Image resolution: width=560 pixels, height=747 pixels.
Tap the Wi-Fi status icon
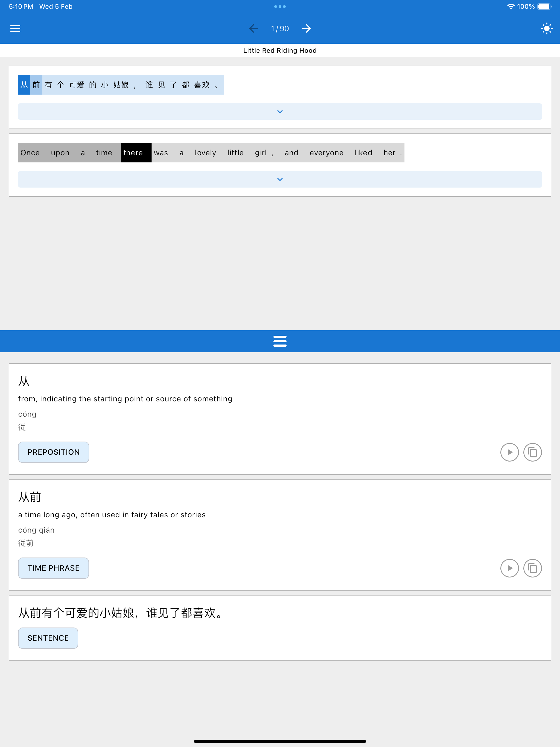[511, 6]
